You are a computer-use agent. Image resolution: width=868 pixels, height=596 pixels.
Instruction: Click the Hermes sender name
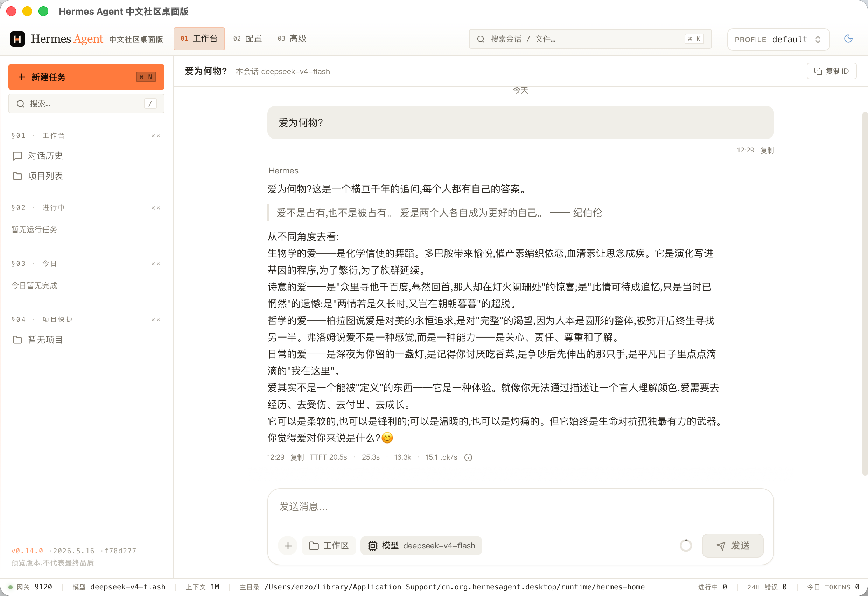(x=283, y=171)
